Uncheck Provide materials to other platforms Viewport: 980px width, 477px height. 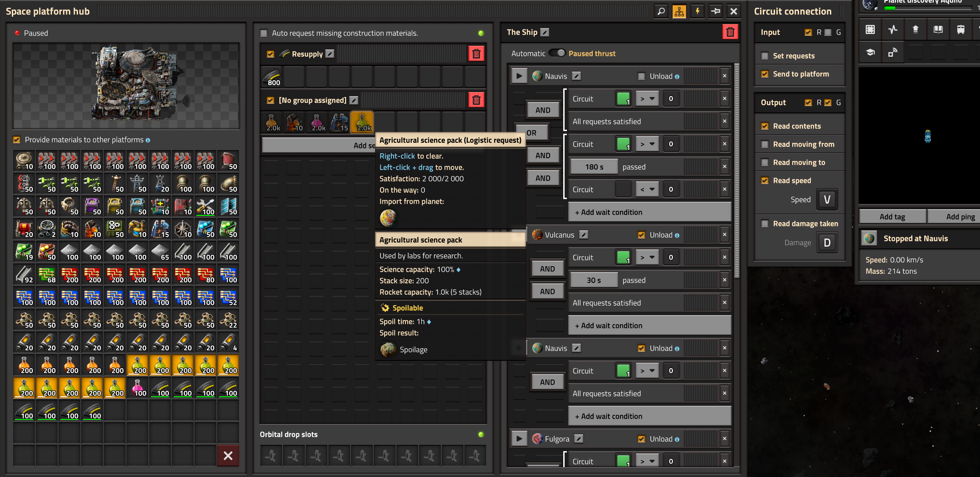[17, 140]
